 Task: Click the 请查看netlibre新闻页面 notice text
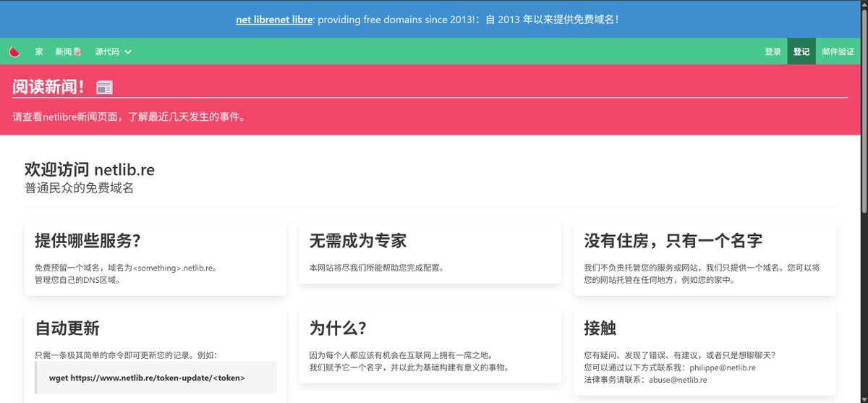pos(129,116)
